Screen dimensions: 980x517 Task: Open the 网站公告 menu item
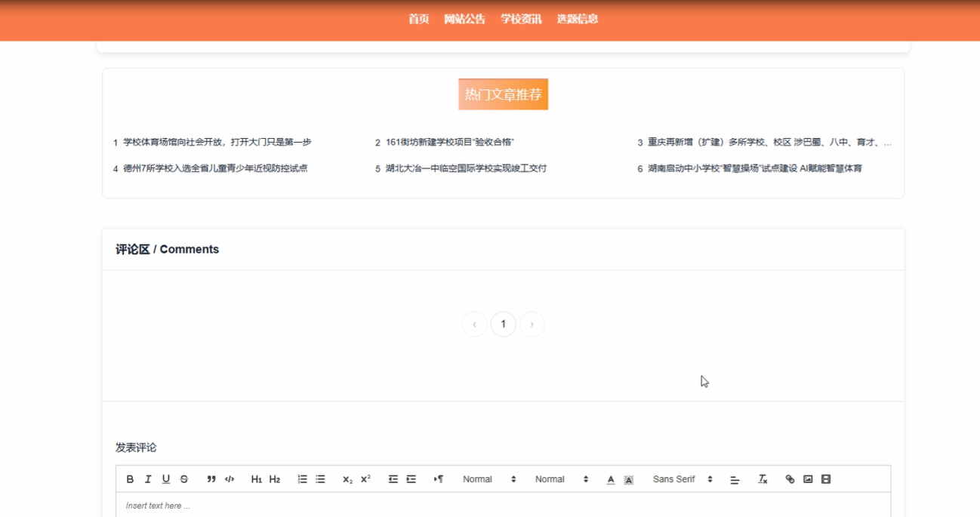(x=465, y=19)
